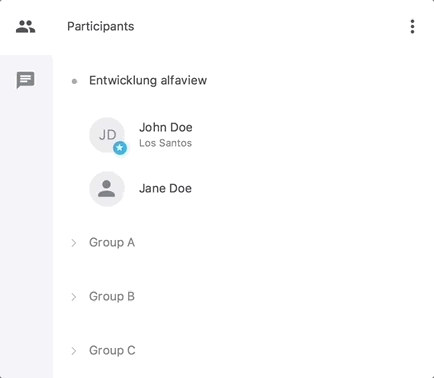
Task: Select Jane Doe in the list
Action: click(165, 189)
